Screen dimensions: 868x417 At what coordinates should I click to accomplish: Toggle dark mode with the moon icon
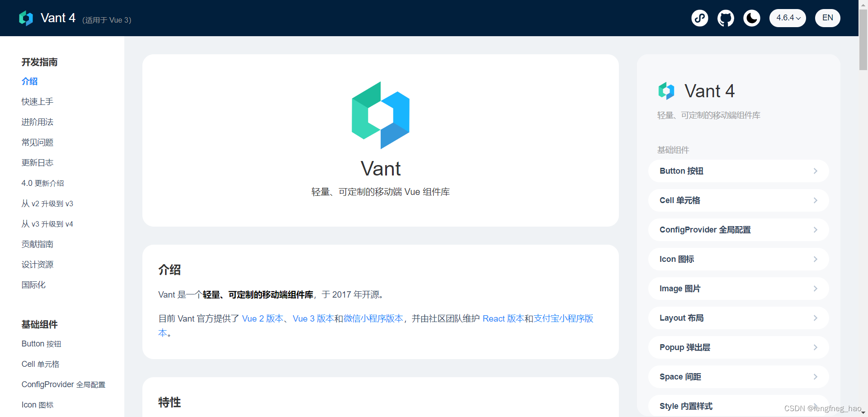(x=752, y=18)
